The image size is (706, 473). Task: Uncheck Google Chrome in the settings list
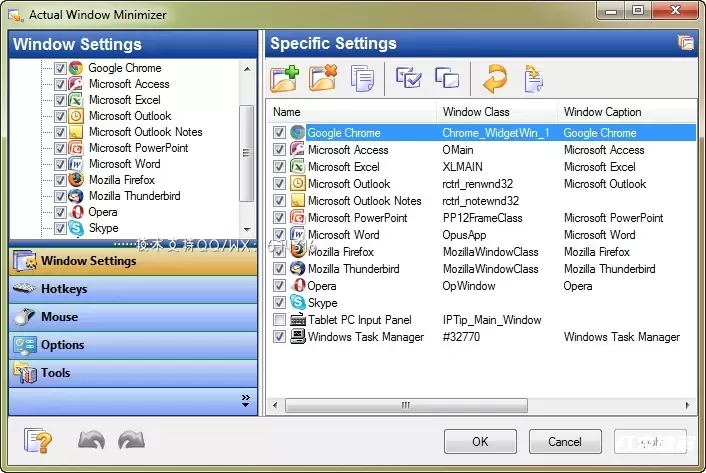click(279, 133)
